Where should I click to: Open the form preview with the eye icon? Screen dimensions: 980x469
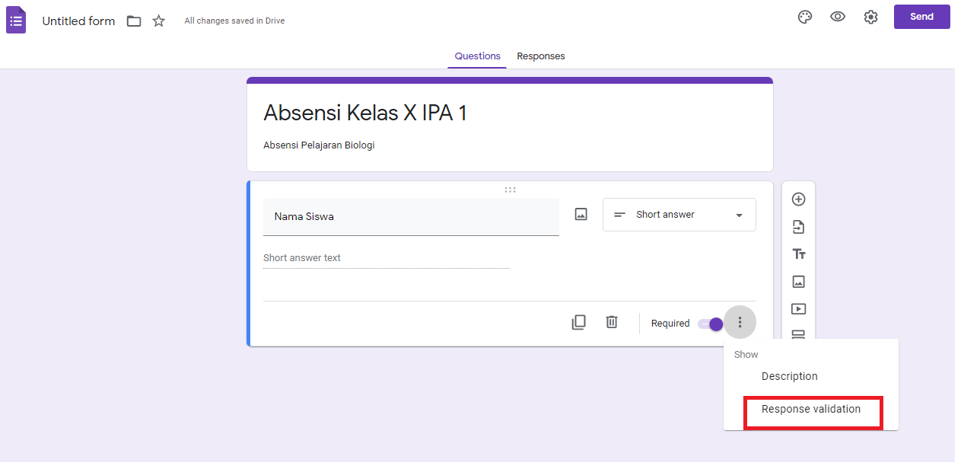(838, 17)
